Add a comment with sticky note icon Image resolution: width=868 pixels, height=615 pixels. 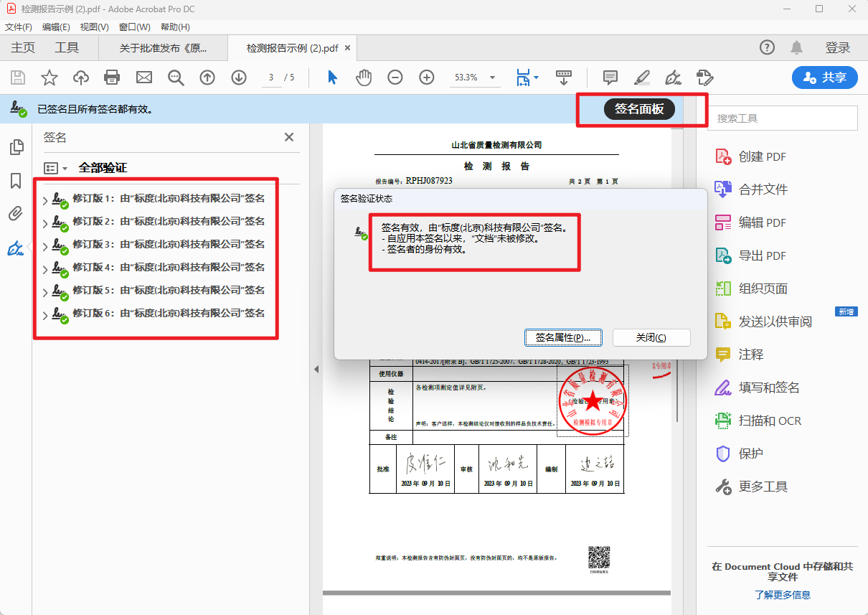(x=610, y=78)
